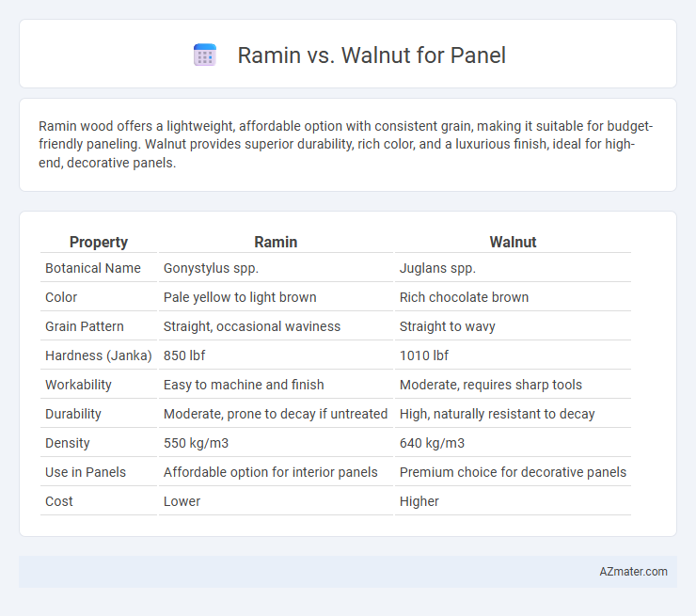Click the summary paragraph about Ramin wood

coord(345,144)
